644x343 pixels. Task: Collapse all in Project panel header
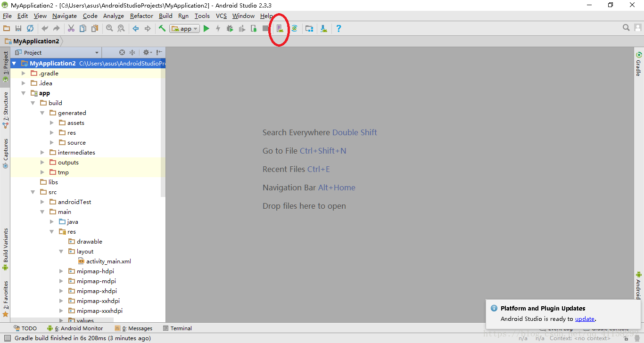pyautogui.click(x=132, y=52)
